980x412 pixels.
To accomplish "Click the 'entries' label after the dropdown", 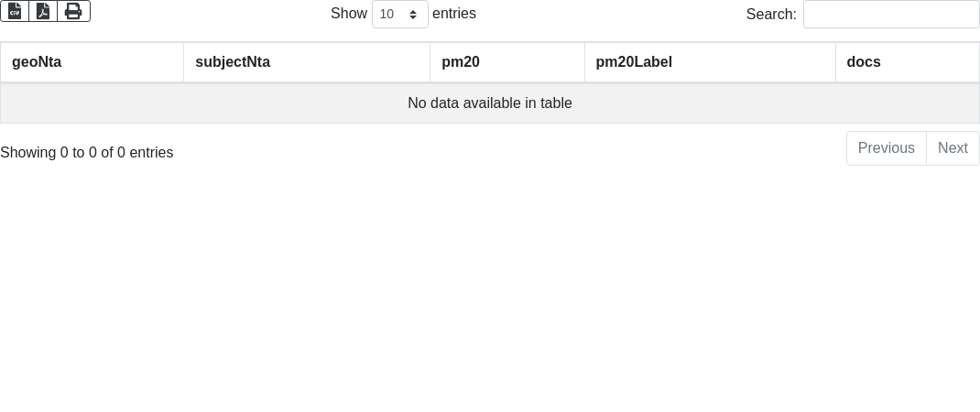I will (x=454, y=14).
